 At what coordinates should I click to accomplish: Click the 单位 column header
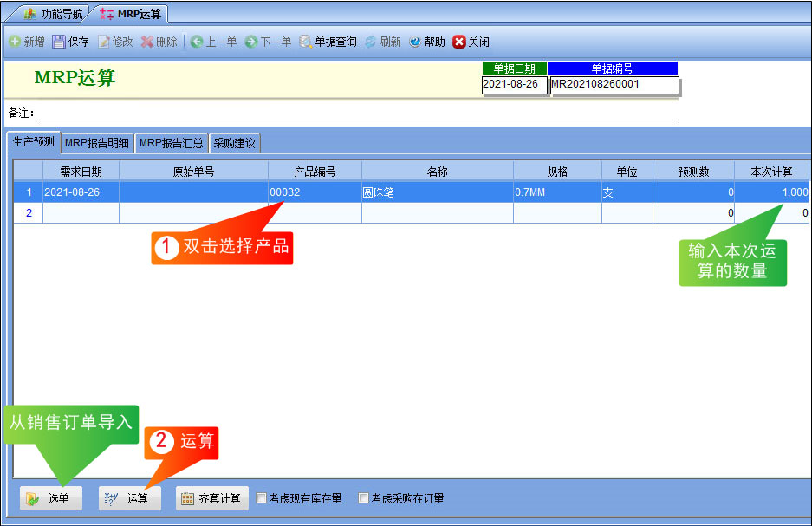tap(627, 172)
